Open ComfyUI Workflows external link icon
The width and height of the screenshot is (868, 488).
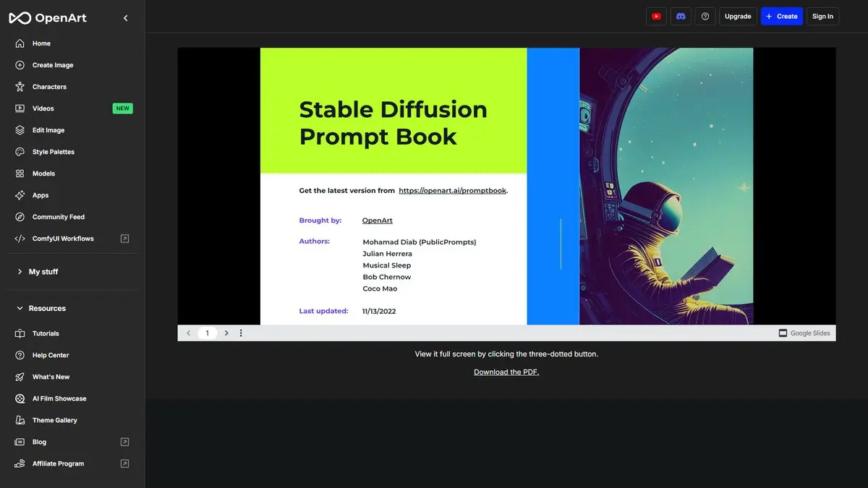pyautogui.click(x=124, y=239)
